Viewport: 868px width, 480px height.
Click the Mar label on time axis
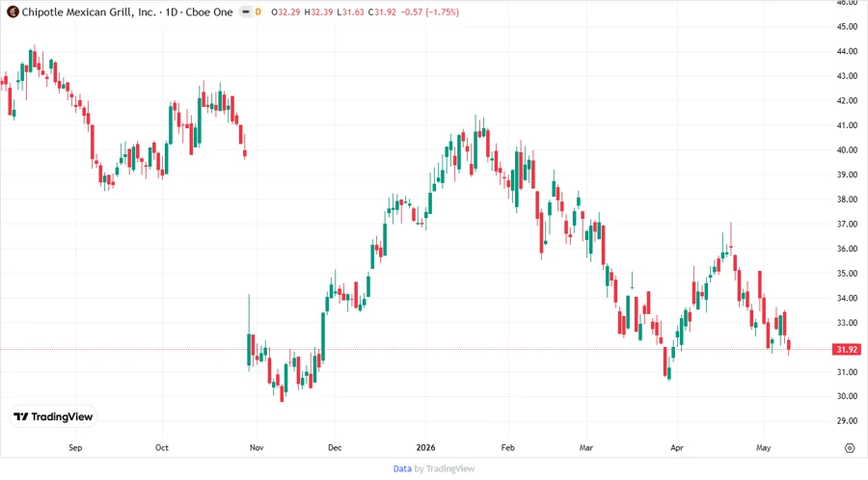click(586, 448)
